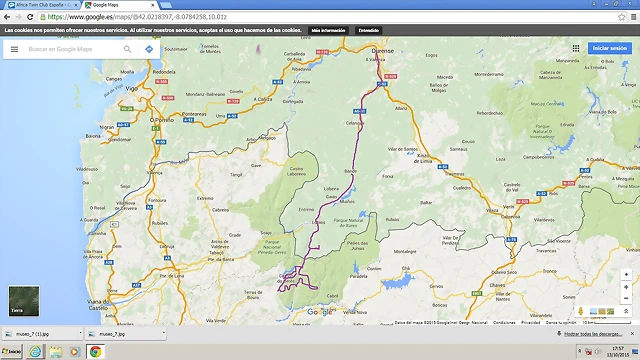The image size is (640, 360).
Task: Switch to the Tierra satellite view thumbnail
Action: (24, 301)
